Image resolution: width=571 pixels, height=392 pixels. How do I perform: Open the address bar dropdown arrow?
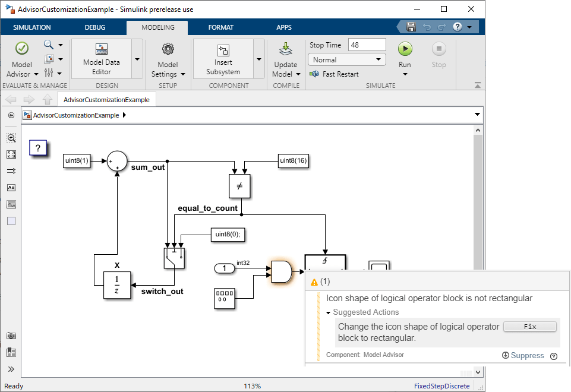coord(477,115)
